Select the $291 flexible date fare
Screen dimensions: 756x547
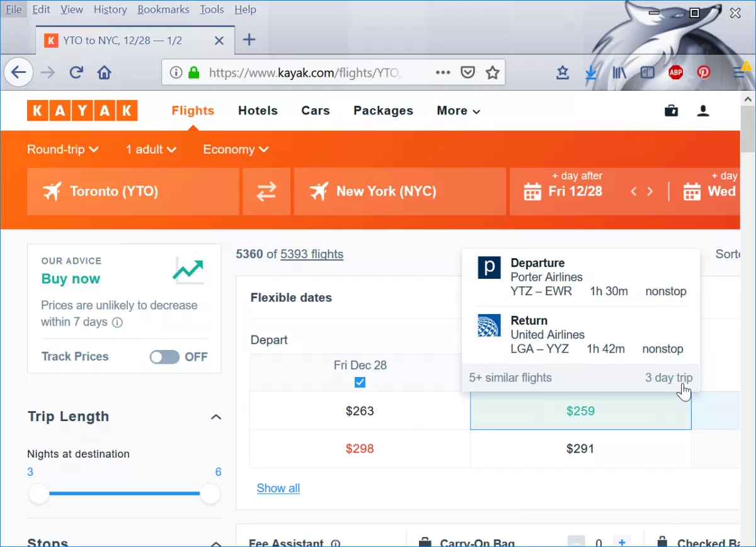click(x=580, y=449)
